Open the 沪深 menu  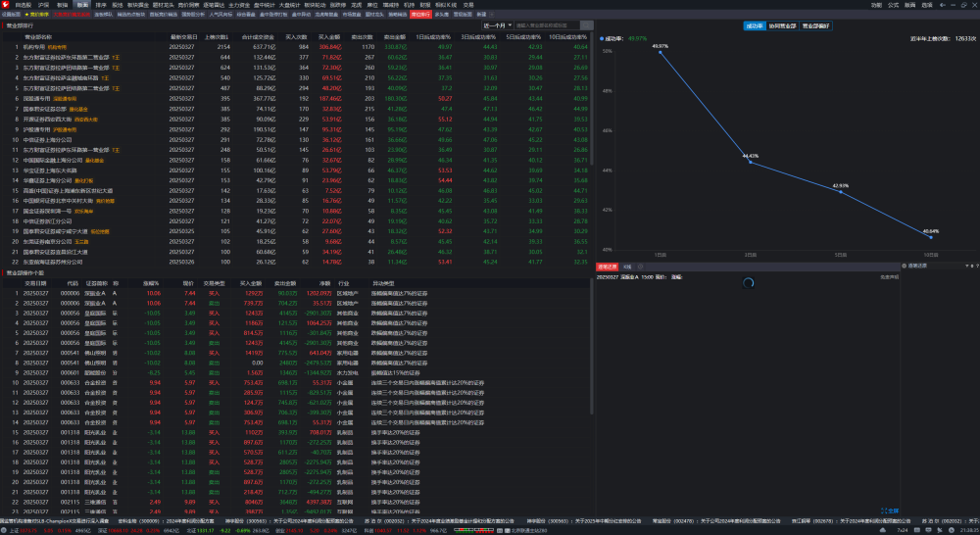click(43, 4)
